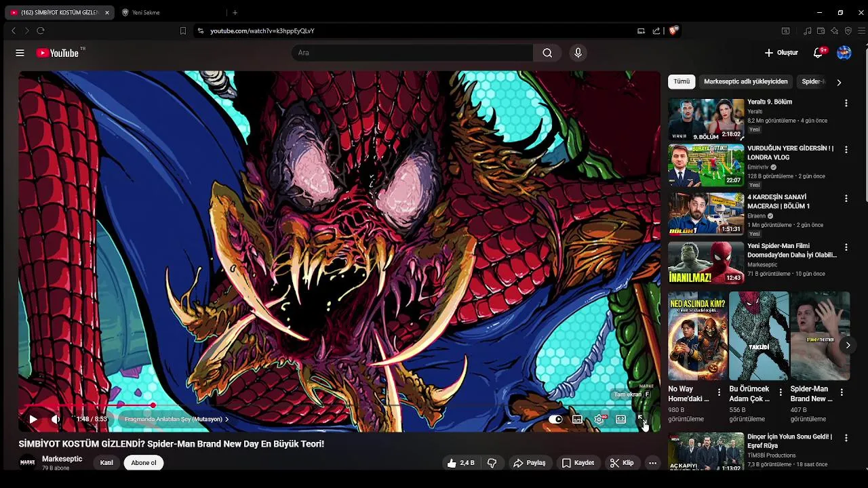Mute the video volume

click(56, 419)
